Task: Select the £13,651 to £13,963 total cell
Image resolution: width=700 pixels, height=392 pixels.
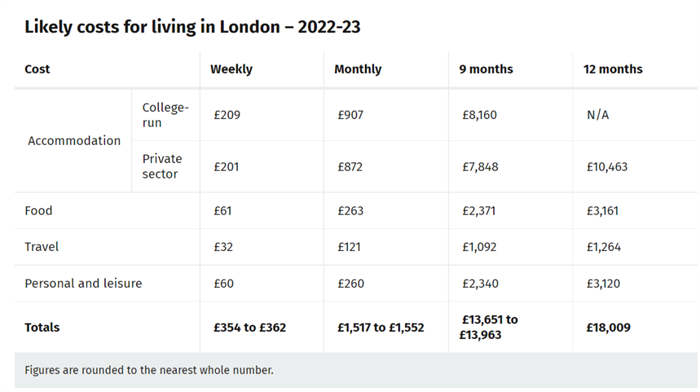Action: pos(489,327)
